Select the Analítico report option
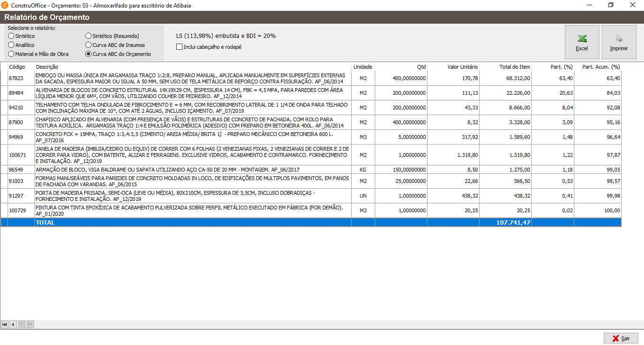This screenshot has height=345, width=644. coord(21,45)
